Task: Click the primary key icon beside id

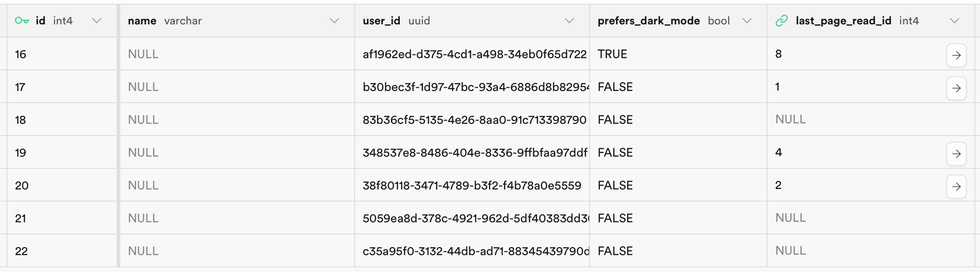Action: [22, 21]
